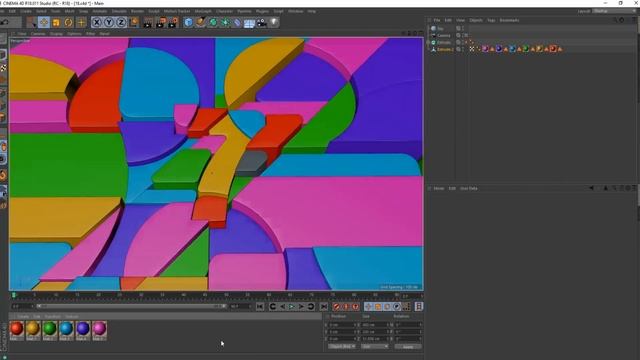Click the Undo arrow icon
Image resolution: width=640 pixels, height=360 pixels.
4,22
